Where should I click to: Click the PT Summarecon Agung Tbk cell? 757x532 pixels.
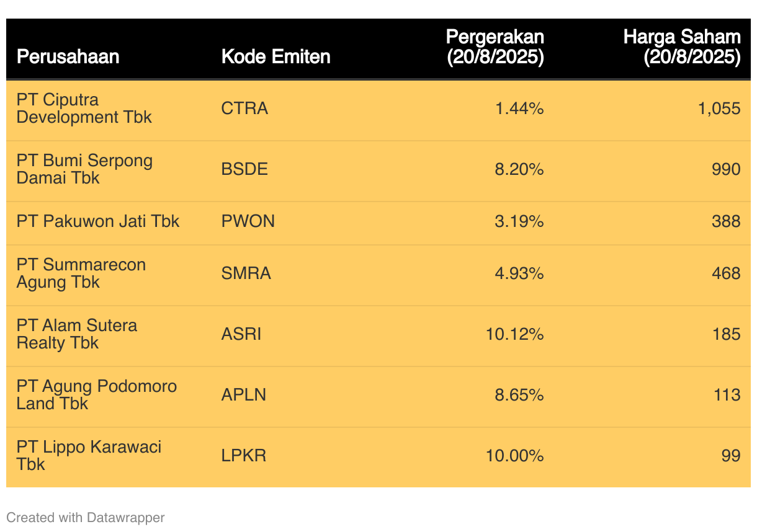(81, 273)
